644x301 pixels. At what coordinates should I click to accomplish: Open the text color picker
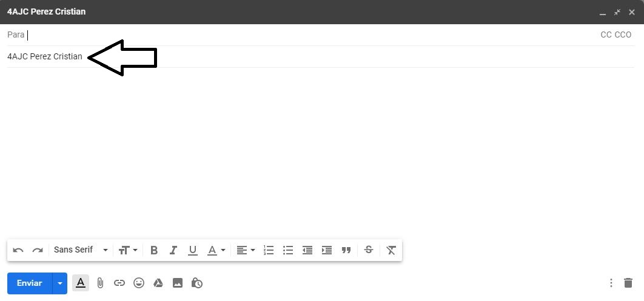(x=216, y=250)
